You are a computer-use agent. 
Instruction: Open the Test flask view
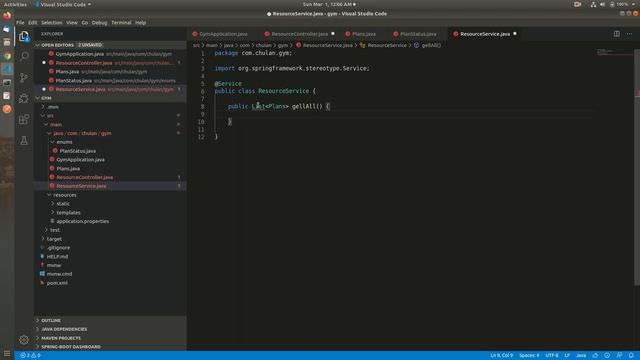click(24, 140)
